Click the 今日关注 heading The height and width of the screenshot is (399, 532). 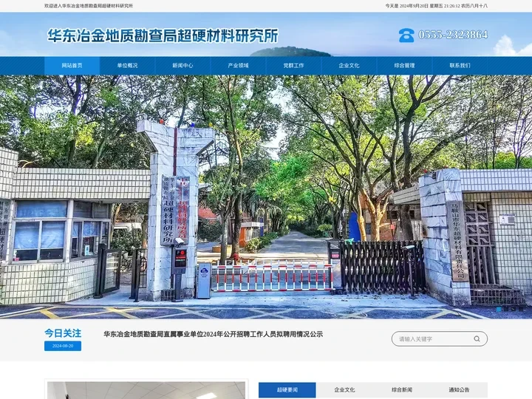(63, 333)
